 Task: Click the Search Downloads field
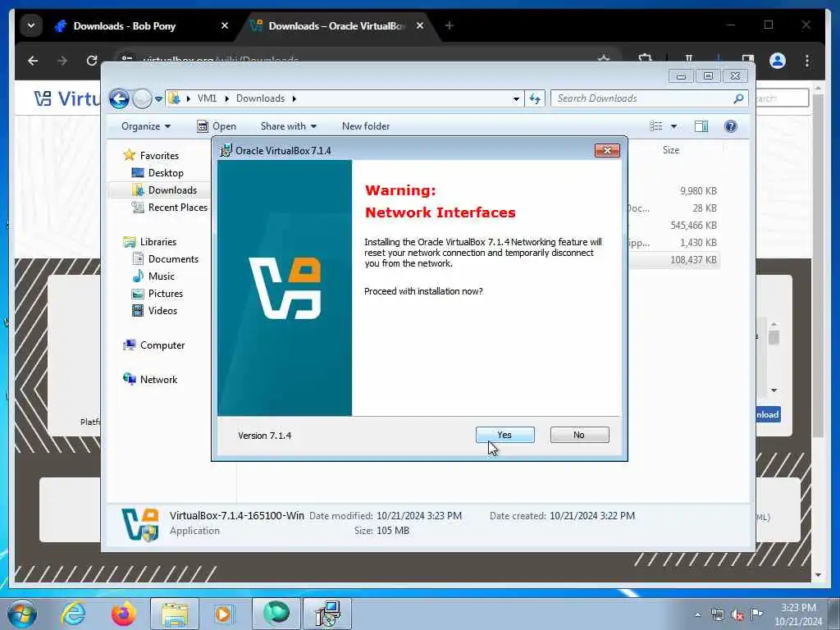(643, 98)
